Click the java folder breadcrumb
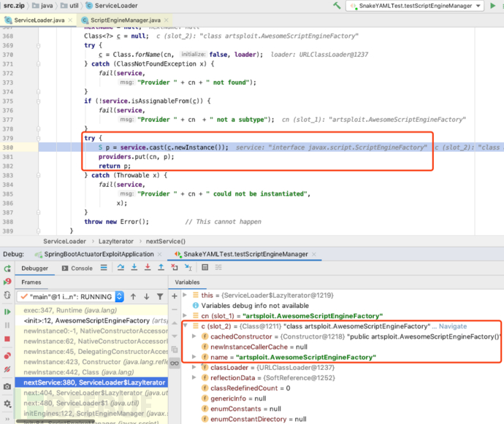Image resolution: width=504 pixels, height=424 pixels. coord(42,5)
